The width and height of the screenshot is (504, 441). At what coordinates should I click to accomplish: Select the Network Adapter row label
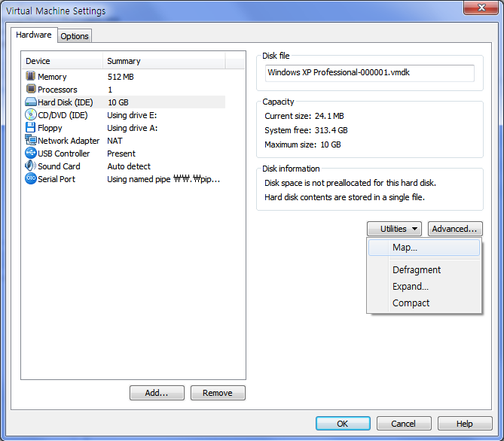tap(69, 141)
